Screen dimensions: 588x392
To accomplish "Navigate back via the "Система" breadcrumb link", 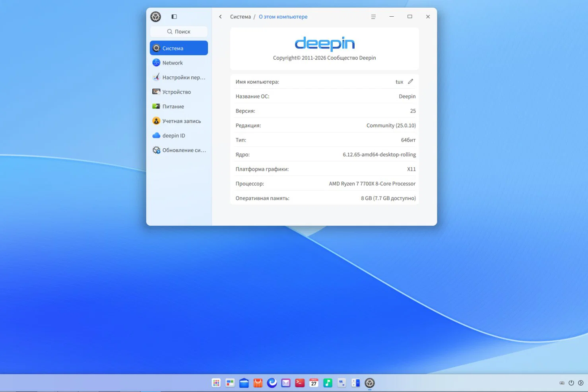I will click(240, 17).
